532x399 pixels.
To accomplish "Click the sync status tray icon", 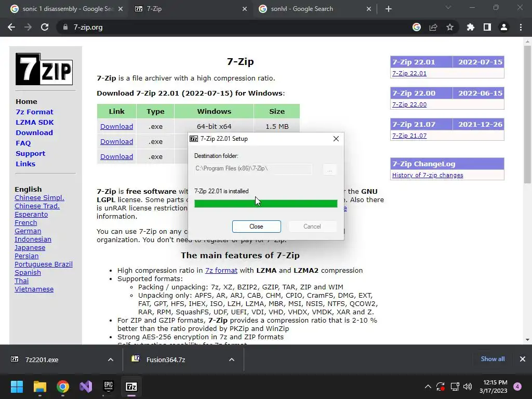I will (441, 387).
